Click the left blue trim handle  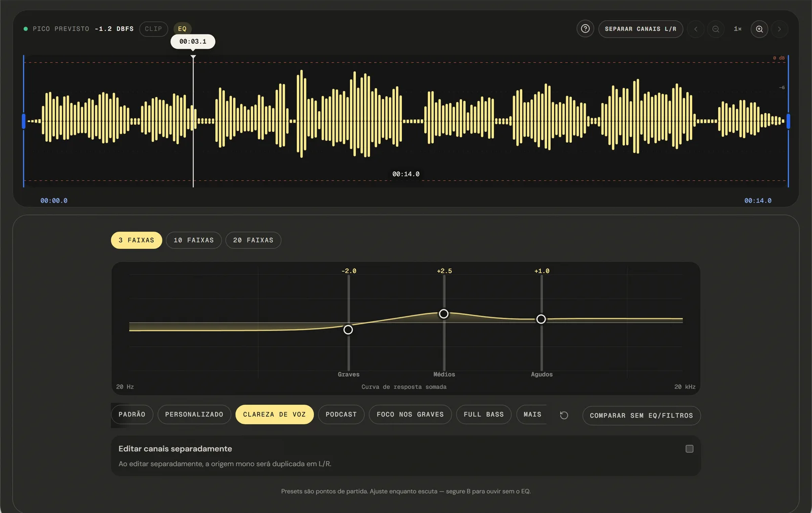click(x=23, y=121)
